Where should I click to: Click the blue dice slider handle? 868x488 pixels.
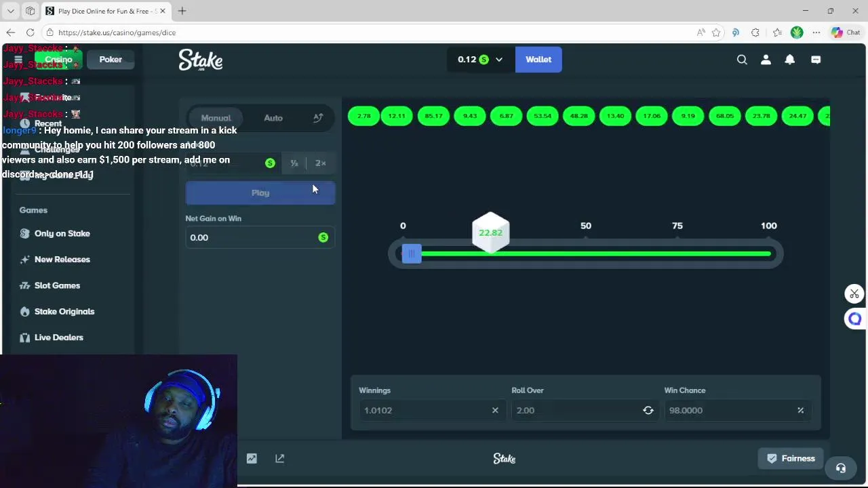tap(411, 253)
